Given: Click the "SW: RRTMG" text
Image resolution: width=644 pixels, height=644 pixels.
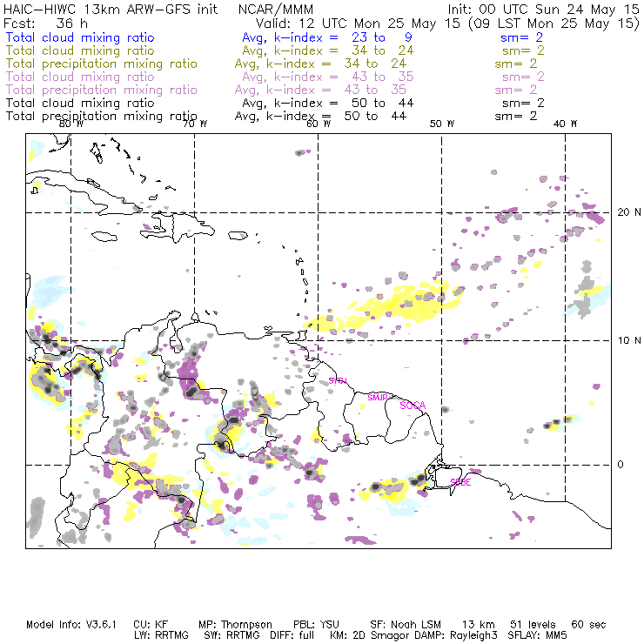Looking at the screenshot, I should click(231, 635).
